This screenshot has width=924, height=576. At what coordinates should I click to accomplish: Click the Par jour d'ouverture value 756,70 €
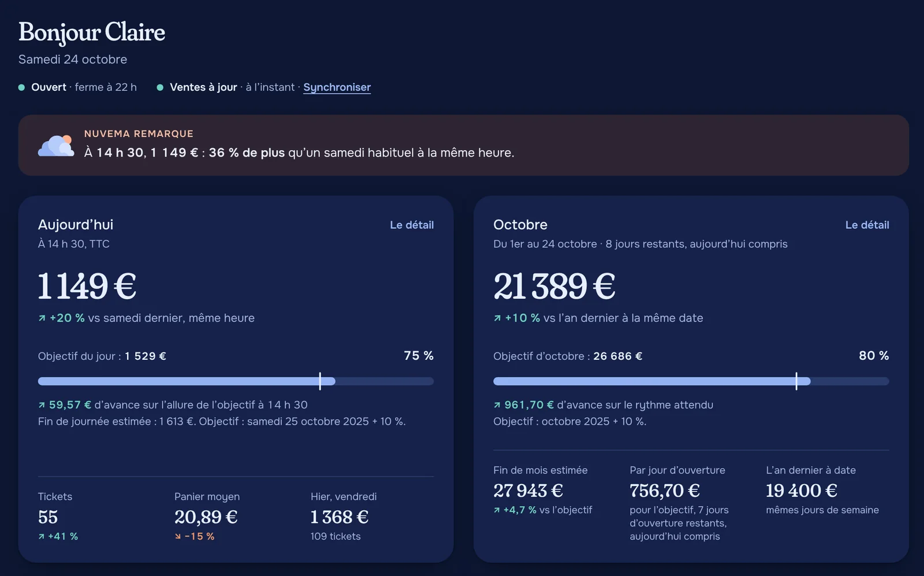click(665, 490)
